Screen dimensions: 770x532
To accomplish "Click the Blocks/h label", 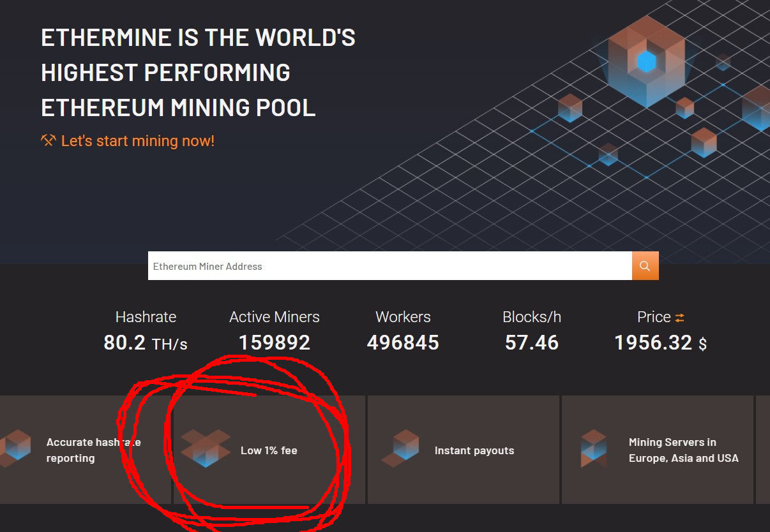I will click(532, 317).
